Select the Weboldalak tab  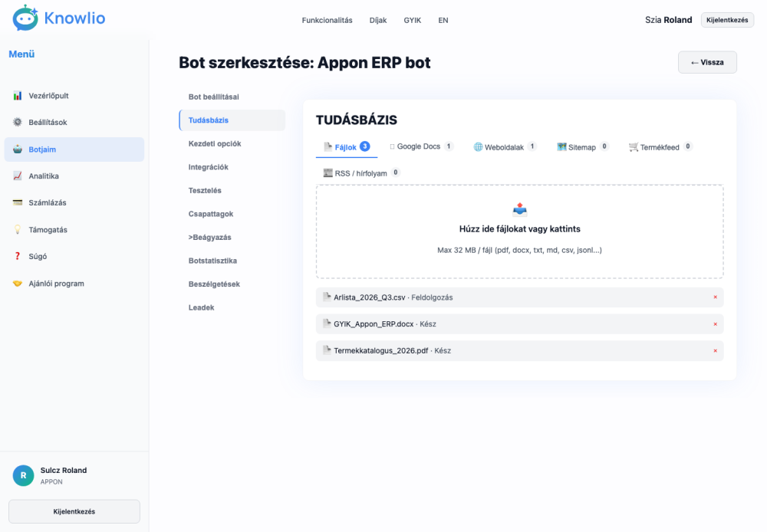[x=505, y=146]
